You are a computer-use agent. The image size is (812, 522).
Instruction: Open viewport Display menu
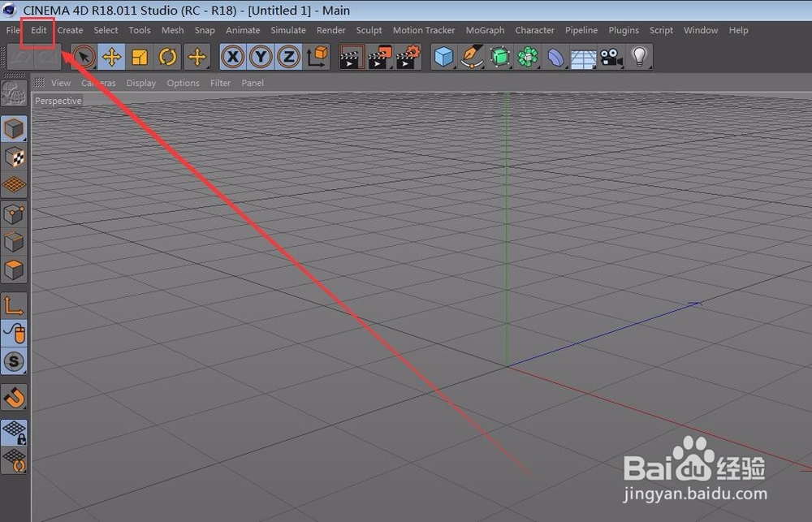(x=140, y=83)
